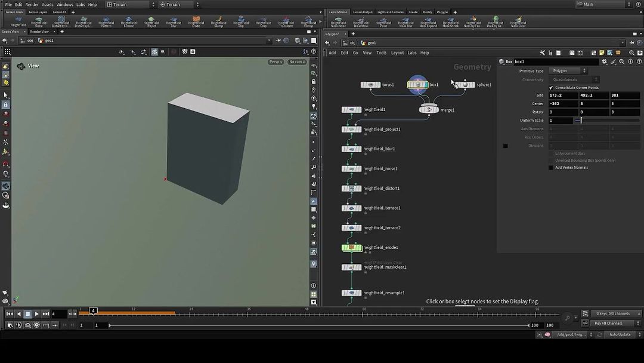
Task: Select the torus1 node
Action: tap(370, 85)
